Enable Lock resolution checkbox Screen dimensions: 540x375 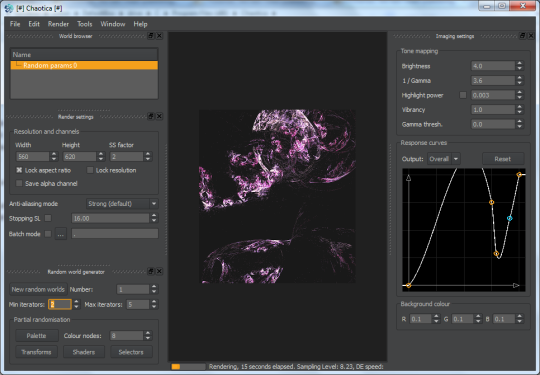90,170
